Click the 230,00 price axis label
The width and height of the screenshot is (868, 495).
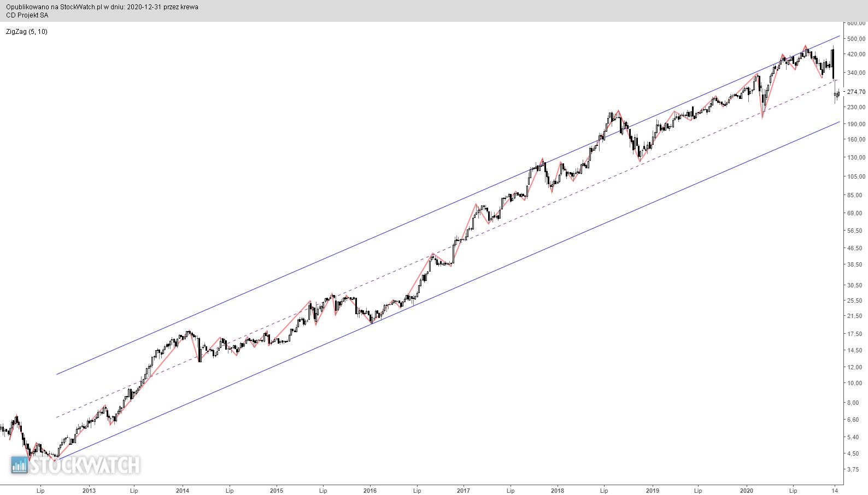click(856, 107)
